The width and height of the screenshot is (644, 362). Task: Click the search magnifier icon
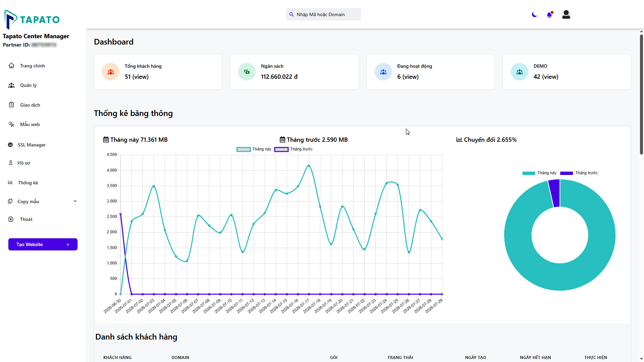coord(291,14)
